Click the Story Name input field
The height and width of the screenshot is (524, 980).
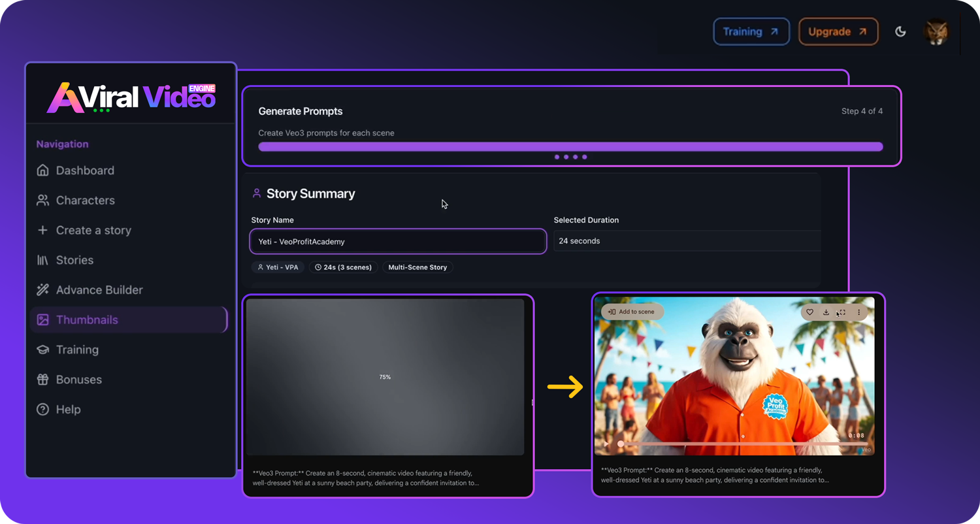coord(398,242)
